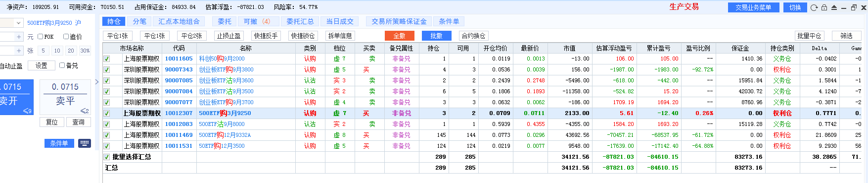The image size is (868, 183).
Task: Uncheck the 批量选择汇总 checkbox
Action: tap(107, 157)
